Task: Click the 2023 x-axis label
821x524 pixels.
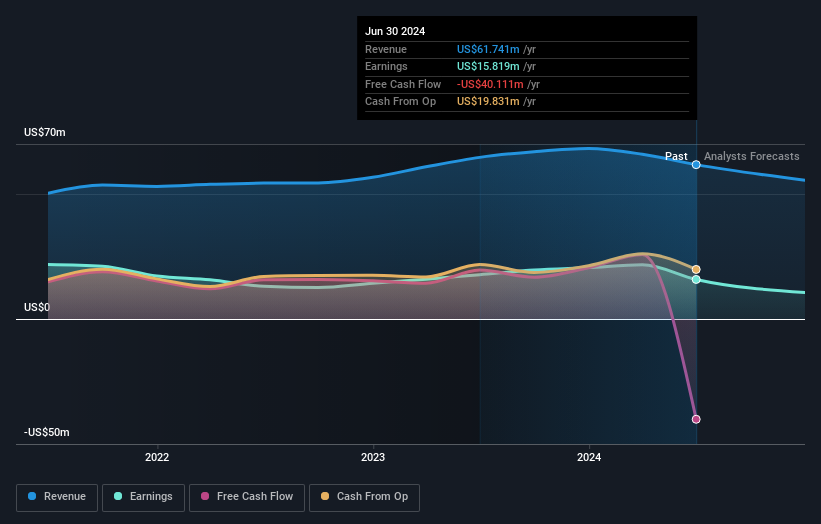Action: (x=373, y=457)
